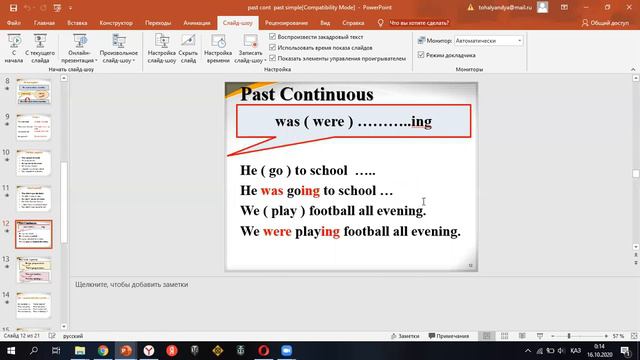Fit slide to current window
The height and width of the screenshot is (360, 640).
[x=634, y=336]
